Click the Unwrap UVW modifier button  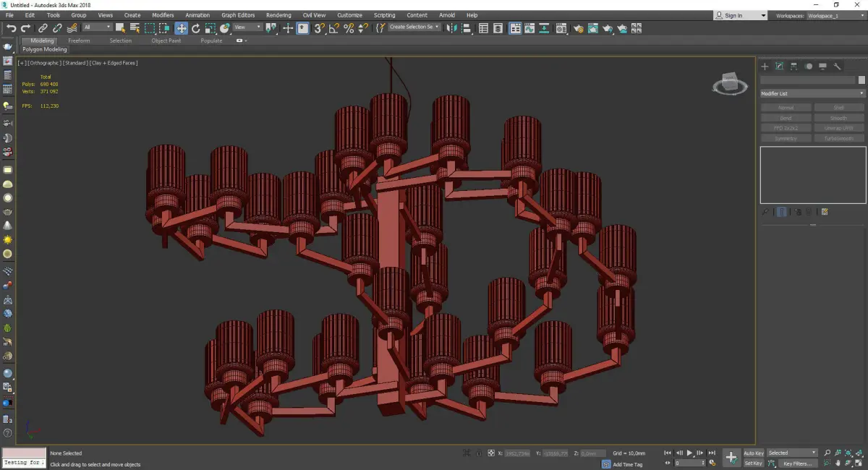(x=839, y=128)
